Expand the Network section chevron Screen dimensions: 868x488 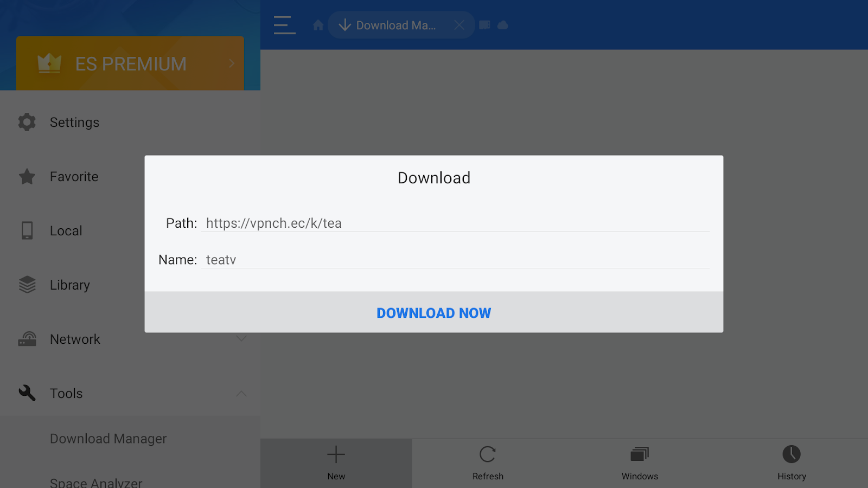click(241, 338)
